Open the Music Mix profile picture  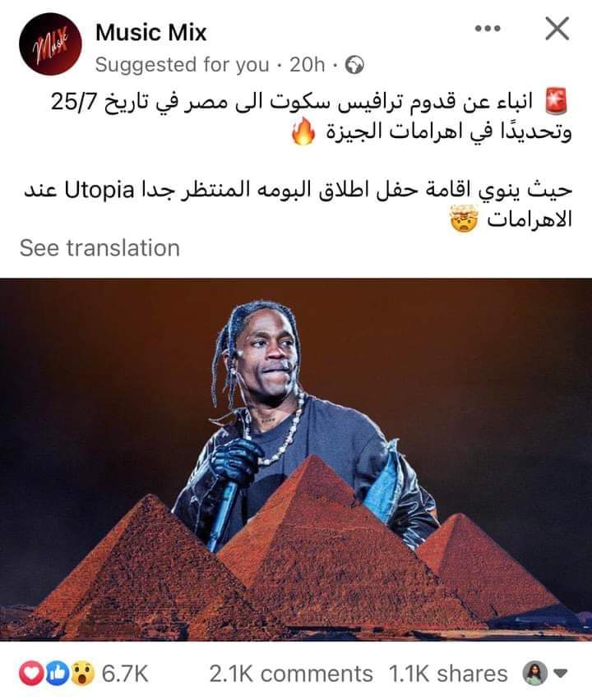[x=50, y=44]
